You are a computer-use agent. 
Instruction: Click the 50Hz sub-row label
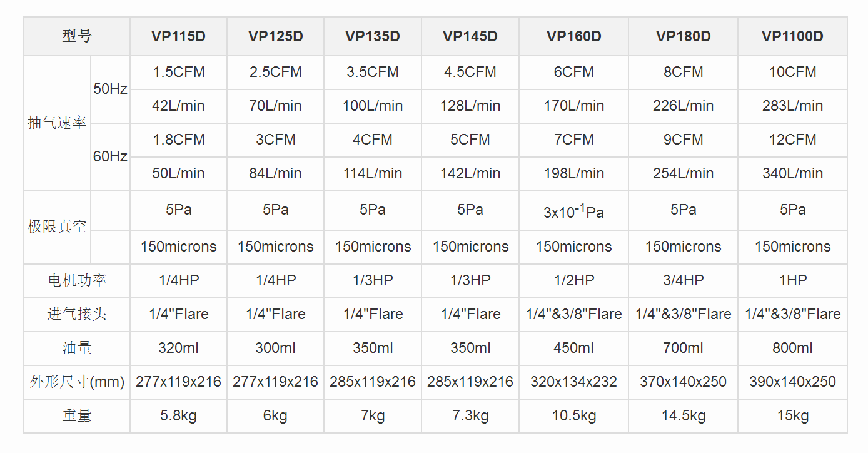point(110,89)
